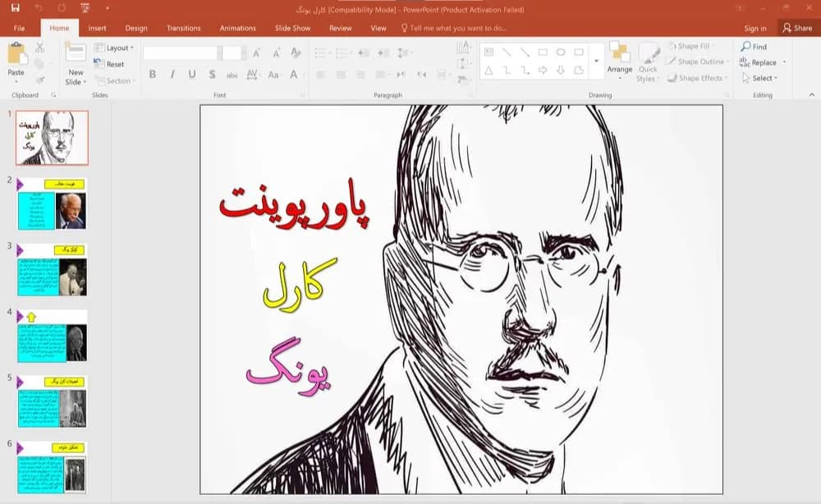
Task: Choose the oval shape in gallery
Action: [561, 52]
